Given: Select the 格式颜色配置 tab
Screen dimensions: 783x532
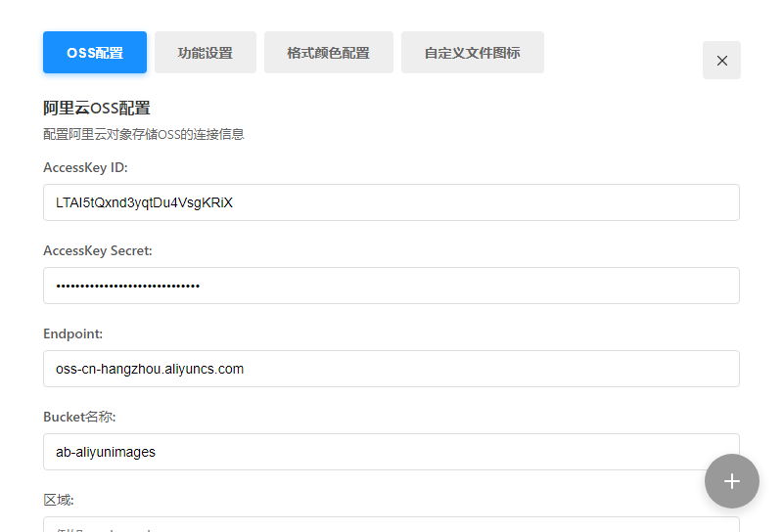Looking at the screenshot, I should pos(329,53).
